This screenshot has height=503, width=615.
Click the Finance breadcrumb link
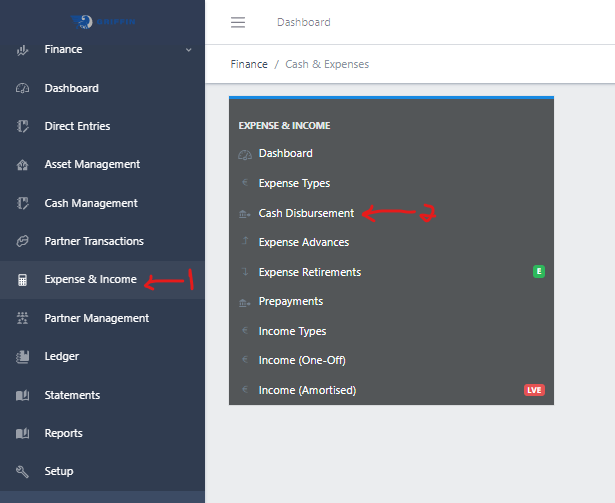[249, 64]
